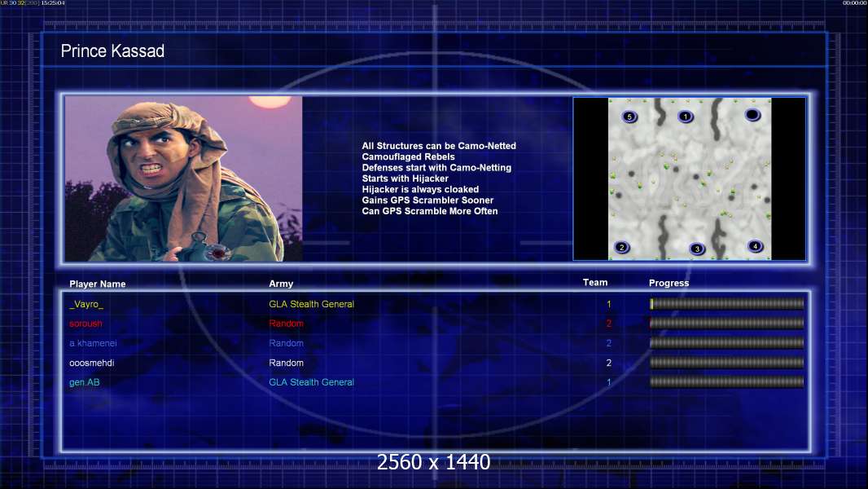The width and height of the screenshot is (868, 489).
Task: Click the ooosmehdi loading progress bar
Action: 727,362
